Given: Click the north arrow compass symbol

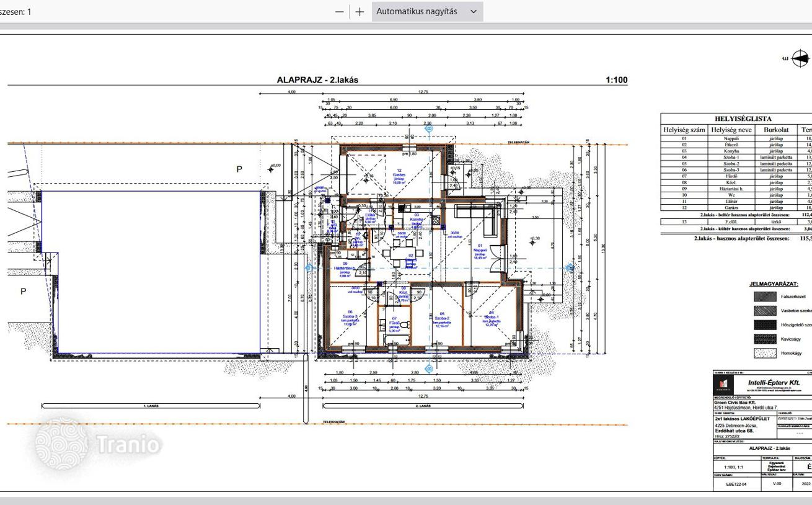Looking at the screenshot, I should point(800,59).
